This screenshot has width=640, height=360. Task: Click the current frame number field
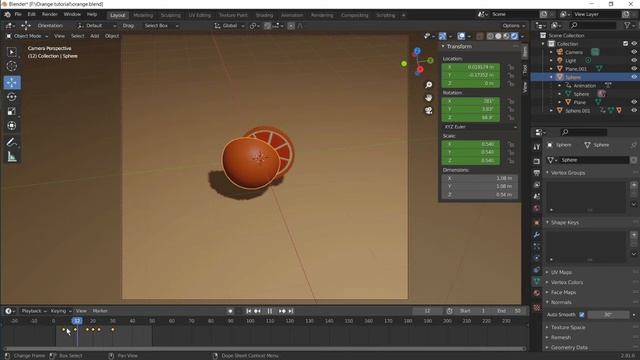pos(427,311)
